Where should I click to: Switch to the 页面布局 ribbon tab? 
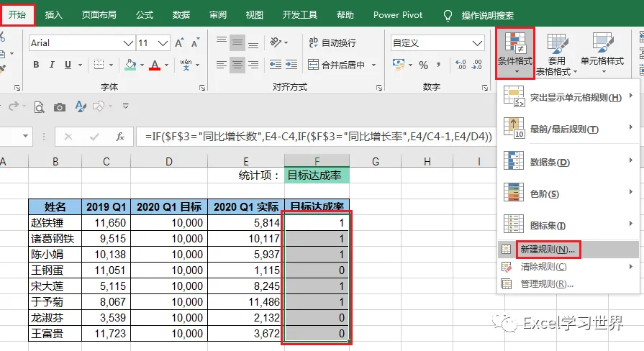[x=99, y=15]
